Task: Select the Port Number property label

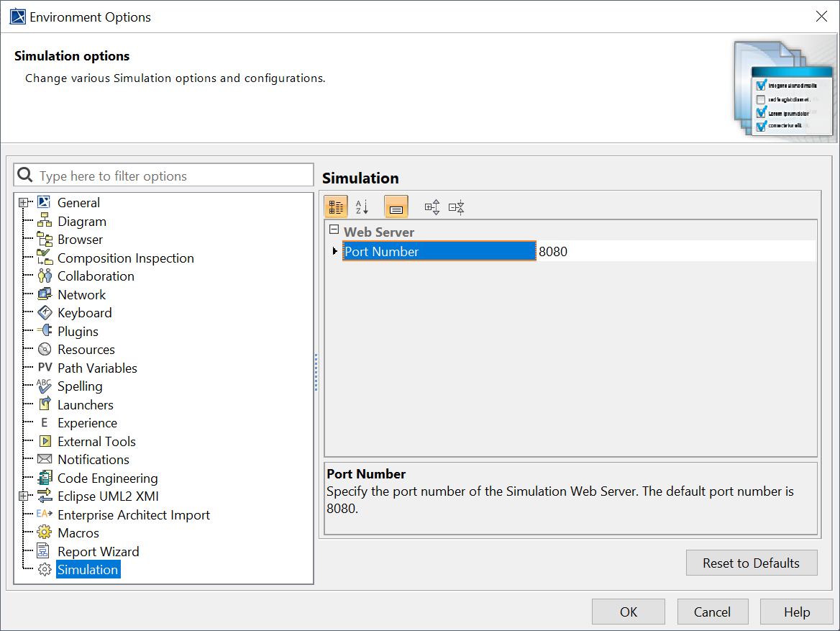Action: pyautogui.click(x=439, y=251)
